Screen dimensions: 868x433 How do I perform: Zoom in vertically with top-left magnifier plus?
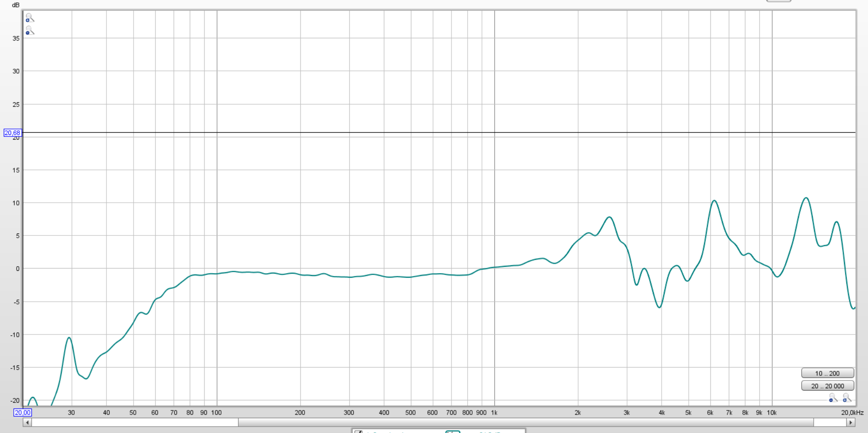coord(29,18)
